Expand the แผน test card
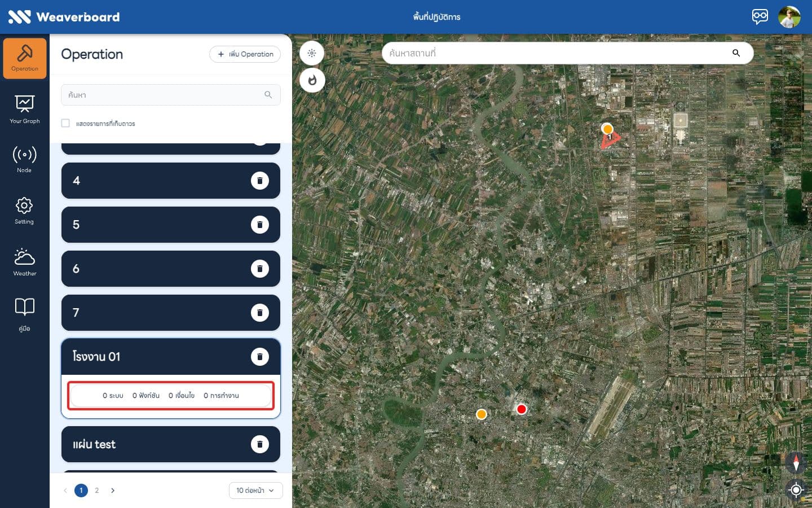 pos(170,444)
